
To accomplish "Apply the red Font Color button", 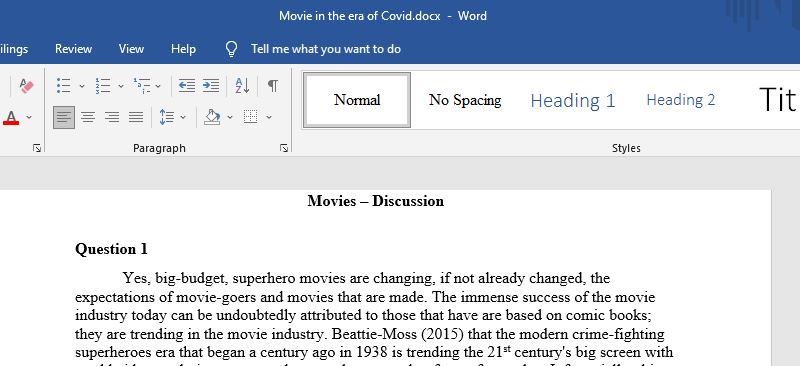I will (x=11, y=117).
